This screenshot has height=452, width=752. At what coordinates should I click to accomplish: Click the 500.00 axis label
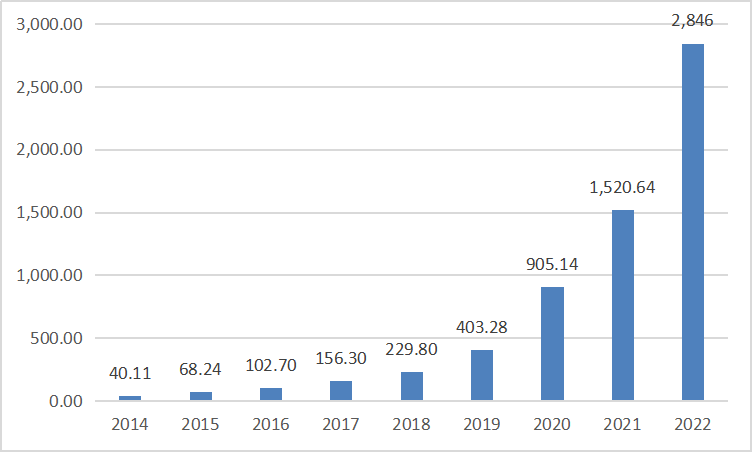coord(56,338)
